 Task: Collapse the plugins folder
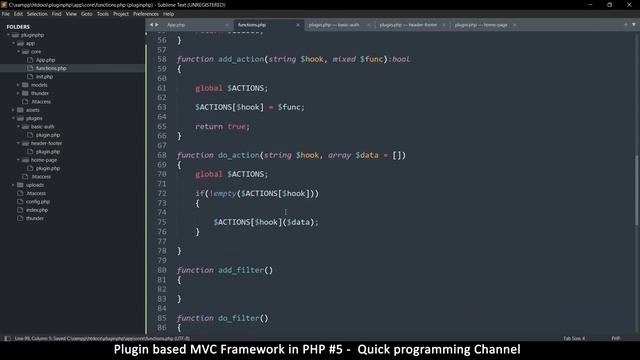pyautogui.click(x=13, y=118)
